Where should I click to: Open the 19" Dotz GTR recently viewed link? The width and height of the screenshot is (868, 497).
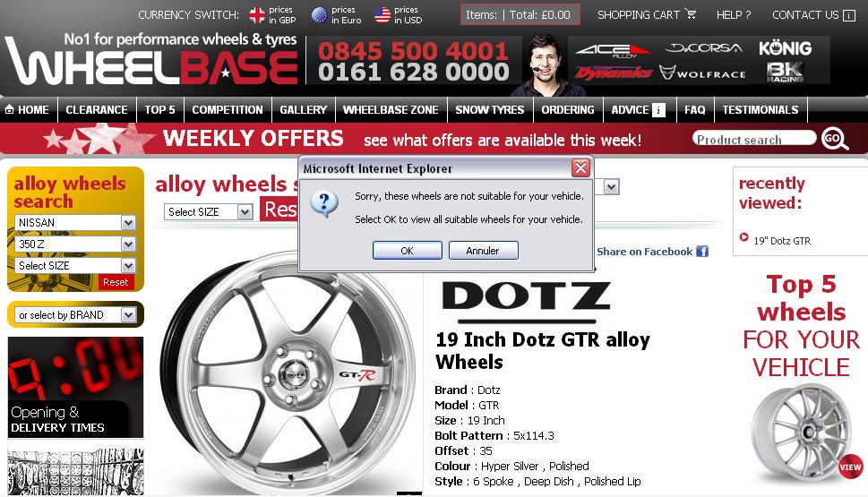(782, 241)
